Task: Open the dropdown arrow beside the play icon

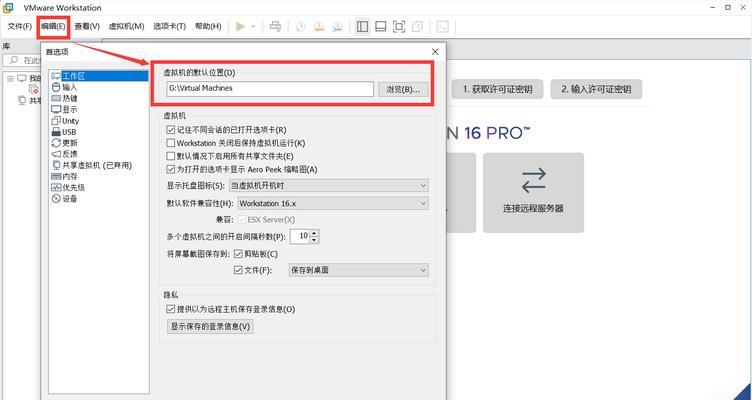Action: [x=253, y=26]
